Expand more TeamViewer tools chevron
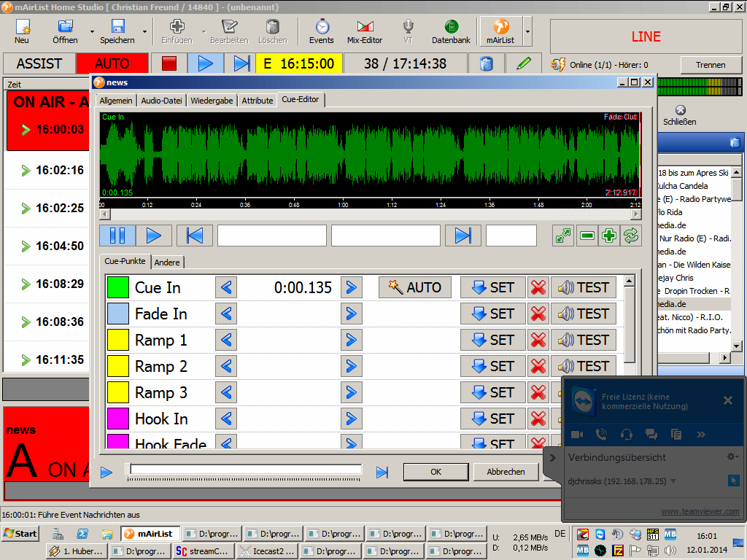747x560 pixels. coord(700,435)
